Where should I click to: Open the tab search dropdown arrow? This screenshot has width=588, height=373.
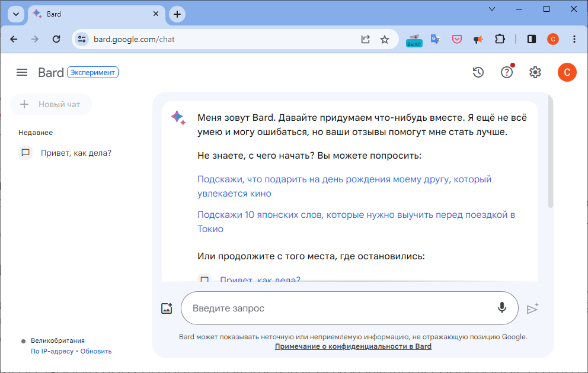click(x=16, y=14)
